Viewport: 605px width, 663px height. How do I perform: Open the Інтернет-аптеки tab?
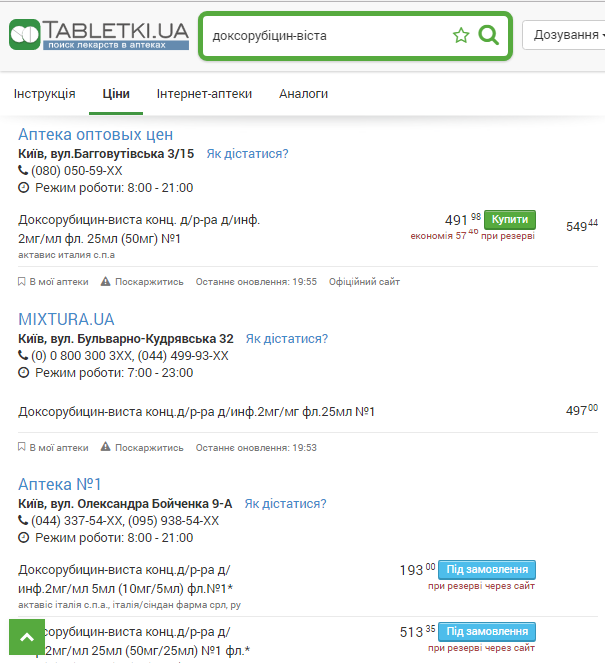204,94
